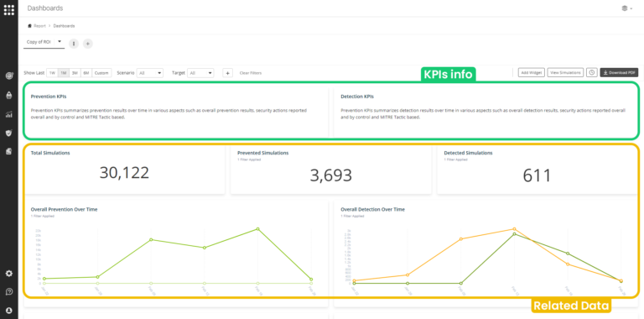
Task: Open the lock icon in left sidebar
Action: [9, 96]
